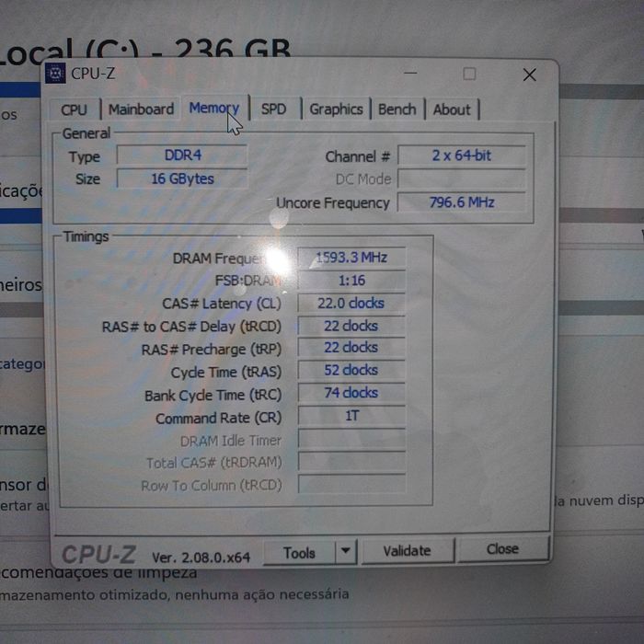The width and height of the screenshot is (644, 644).
Task: Switch to the Mainboard tab
Action: [141, 109]
